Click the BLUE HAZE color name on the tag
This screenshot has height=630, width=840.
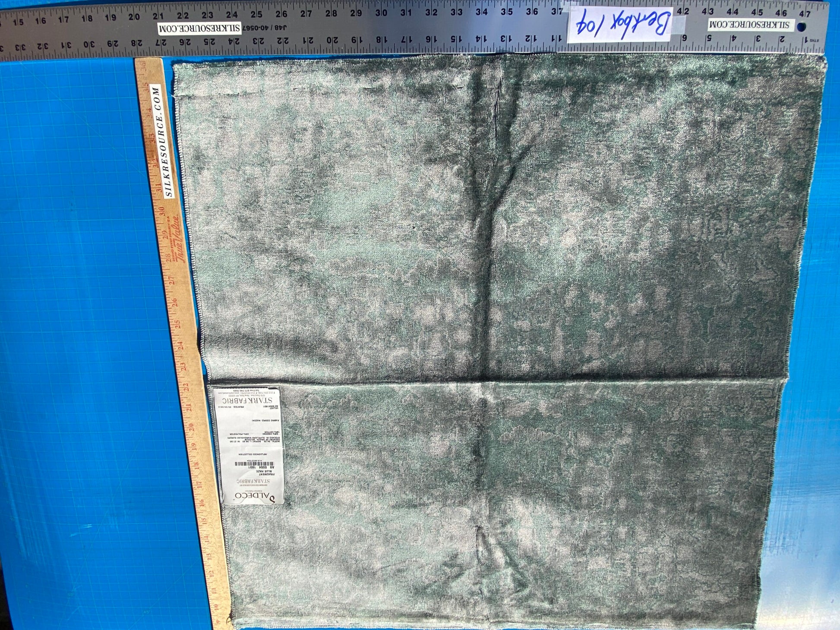click(264, 470)
